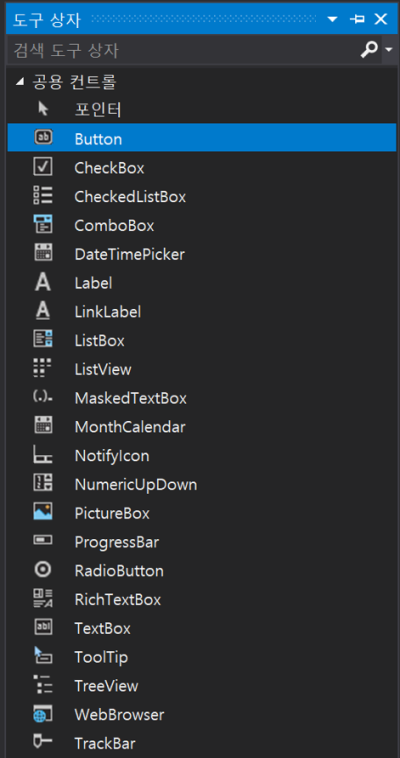Choose the NumericUpDown control icon
This screenshot has height=758, width=400.
43,483
